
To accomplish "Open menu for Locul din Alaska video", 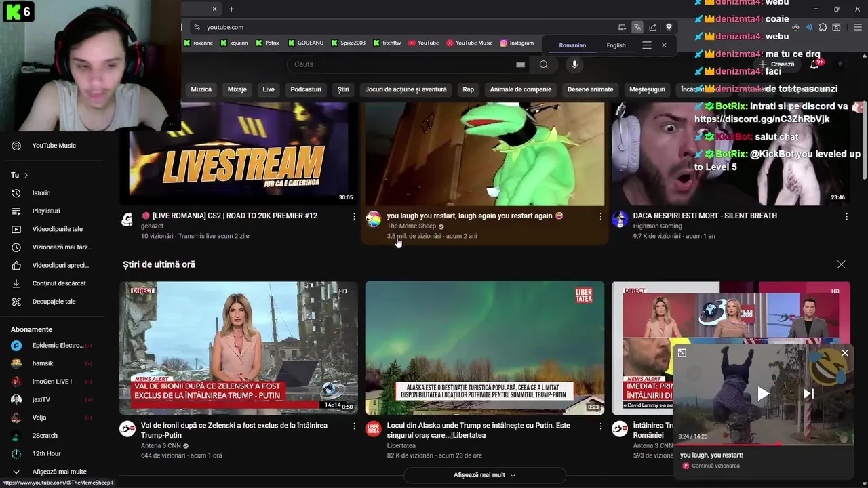I will tap(600, 426).
